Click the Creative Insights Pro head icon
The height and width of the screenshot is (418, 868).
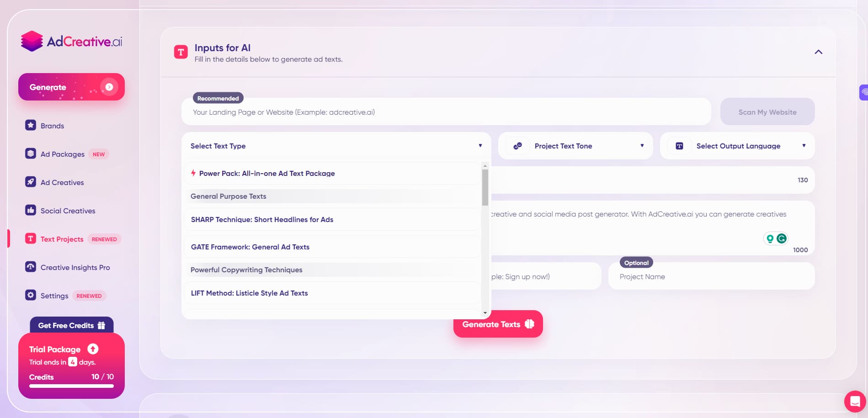(30, 267)
